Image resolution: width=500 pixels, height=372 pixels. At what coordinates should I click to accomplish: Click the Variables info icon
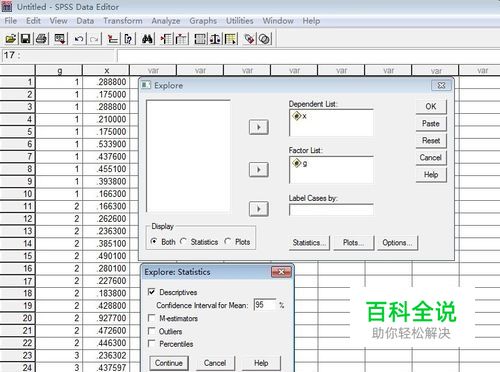(128, 39)
